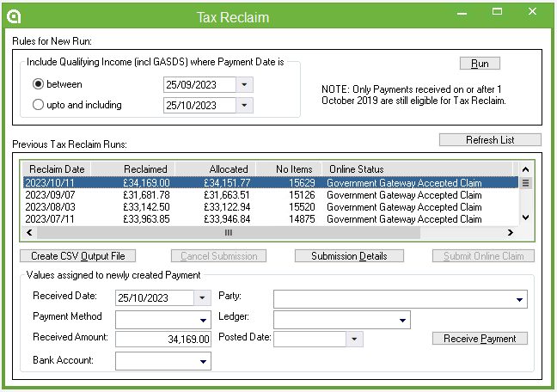Click the 14875 items cell
This screenshot has width=557, height=392.
point(302,219)
